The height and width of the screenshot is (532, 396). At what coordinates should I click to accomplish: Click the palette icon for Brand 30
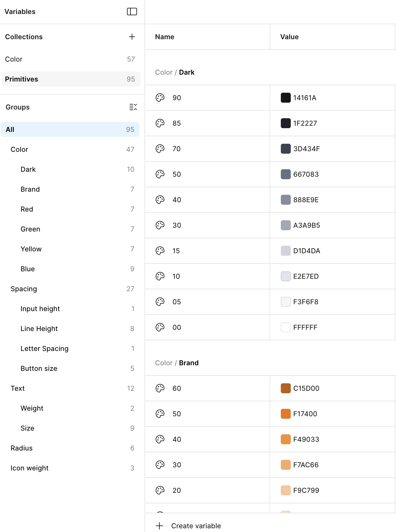tap(160, 465)
